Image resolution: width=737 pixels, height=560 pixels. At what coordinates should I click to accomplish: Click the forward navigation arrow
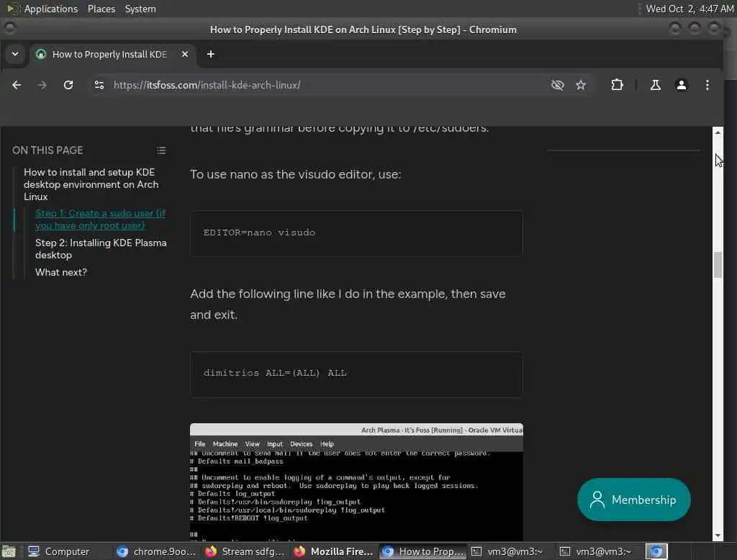(42, 85)
